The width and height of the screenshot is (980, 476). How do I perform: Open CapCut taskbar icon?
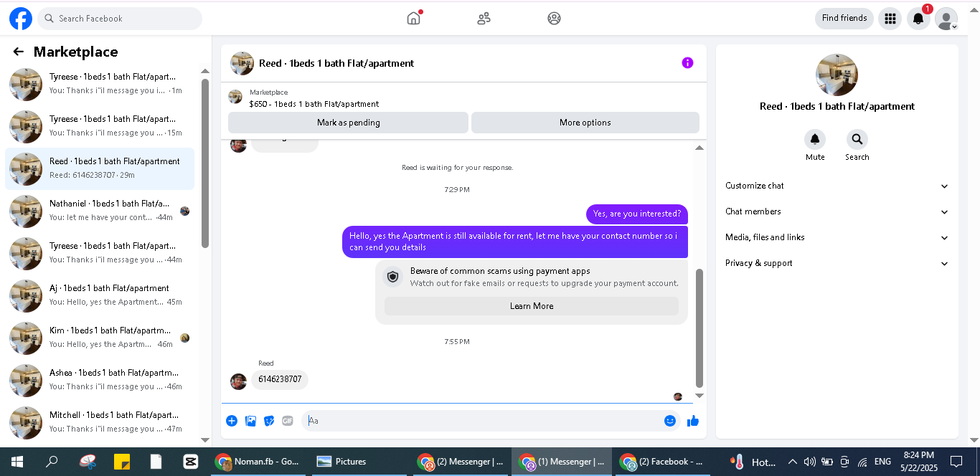tap(191, 462)
